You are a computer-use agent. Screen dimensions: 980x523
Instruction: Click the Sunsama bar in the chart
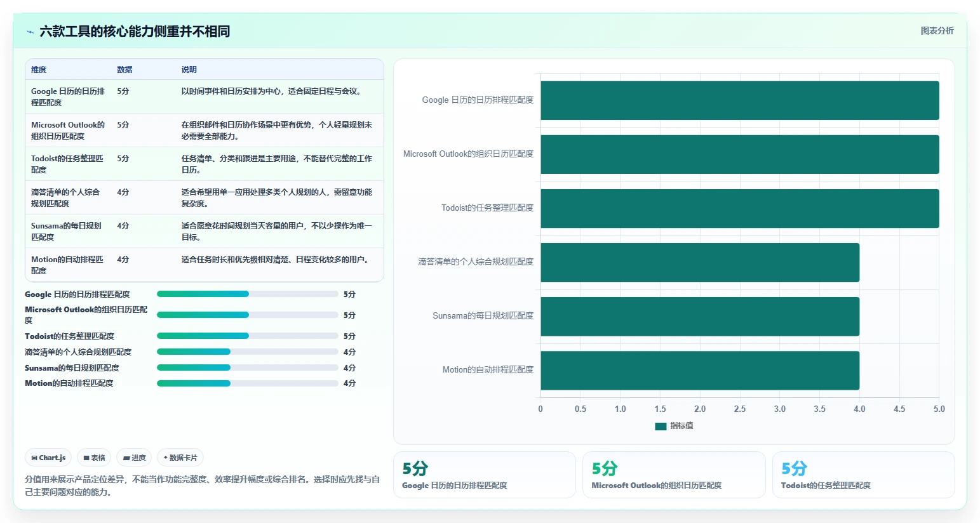point(700,316)
